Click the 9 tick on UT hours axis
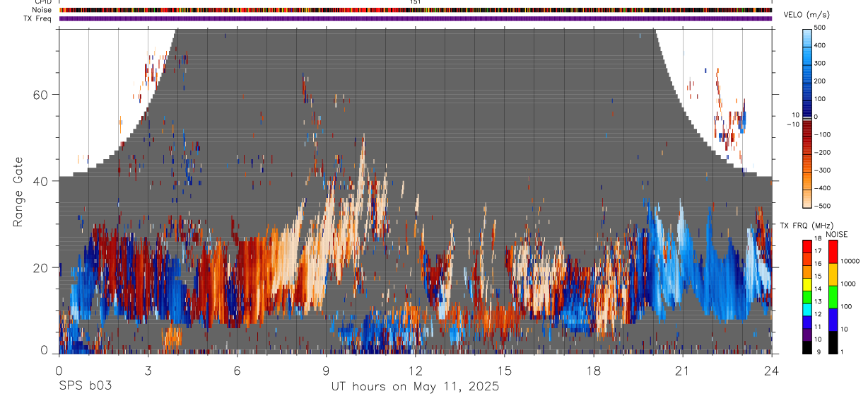The width and height of the screenshot is (868, 401). [326, 369]
